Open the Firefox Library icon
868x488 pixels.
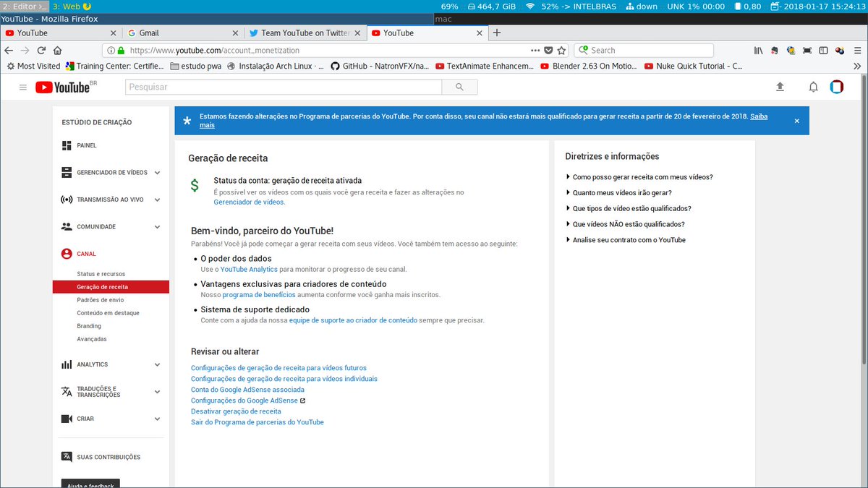point(759,51)
